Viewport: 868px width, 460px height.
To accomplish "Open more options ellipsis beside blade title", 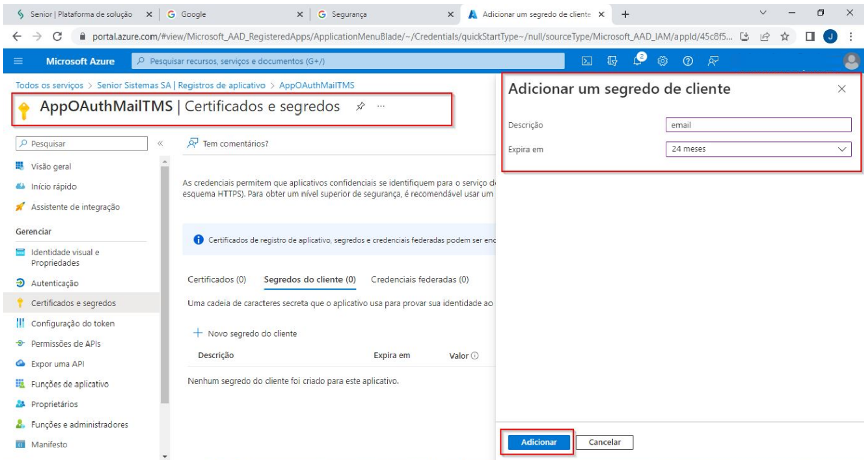I will point(381,106).
